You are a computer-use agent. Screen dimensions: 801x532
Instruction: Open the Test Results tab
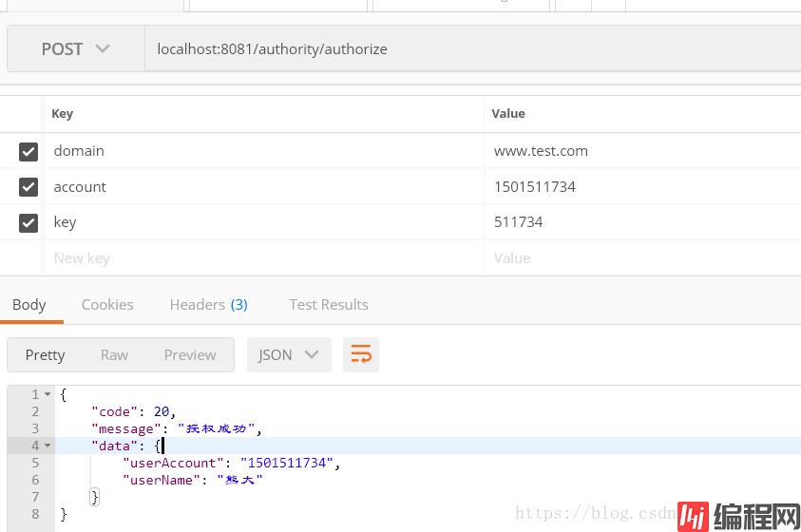pyautogui.click(x=328, y=304)
